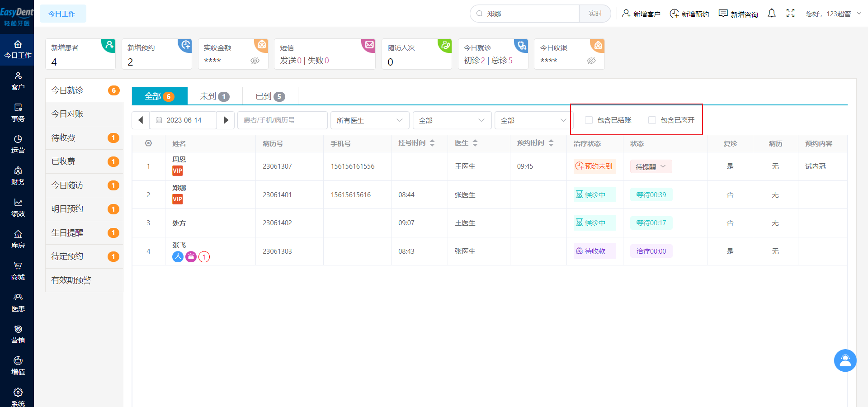Switch to 未到 tab

tap(215, 96)
